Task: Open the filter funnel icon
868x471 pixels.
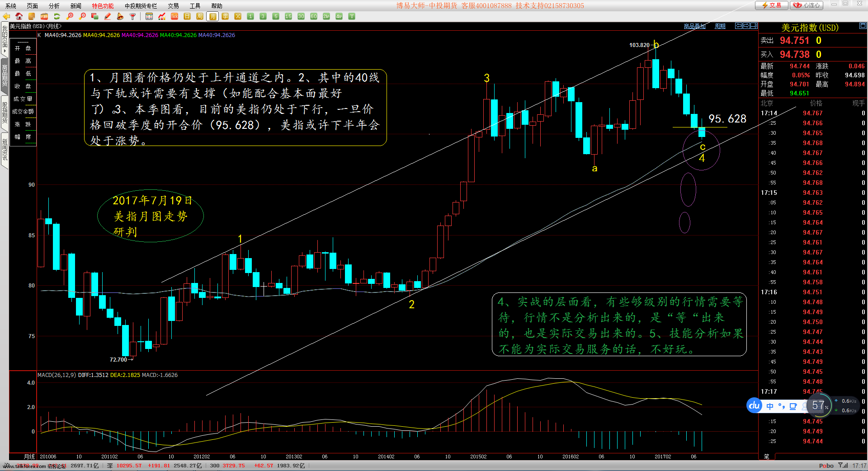Action: 133,16
